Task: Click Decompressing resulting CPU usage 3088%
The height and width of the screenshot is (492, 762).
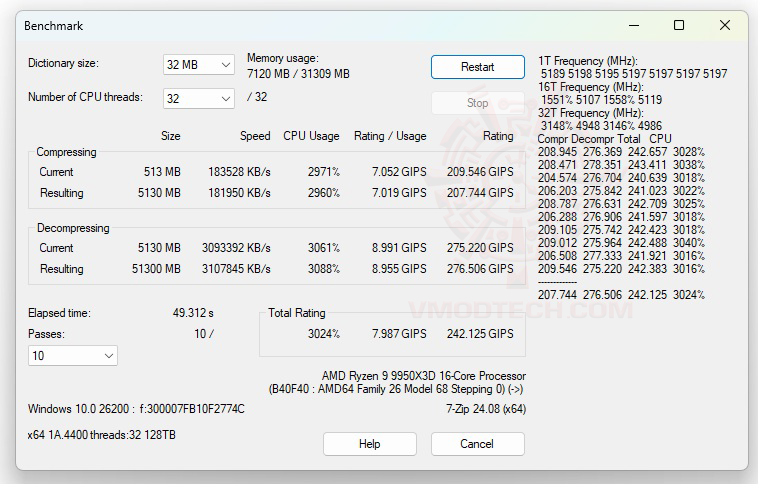Action: (324, 269)
